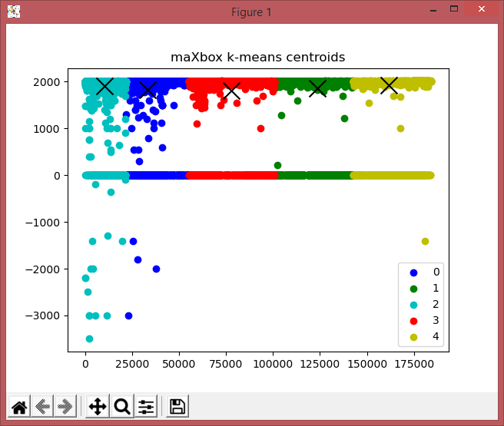
Task: Select the Zoom to rectangle magnifier
Action: pos(121,407)
